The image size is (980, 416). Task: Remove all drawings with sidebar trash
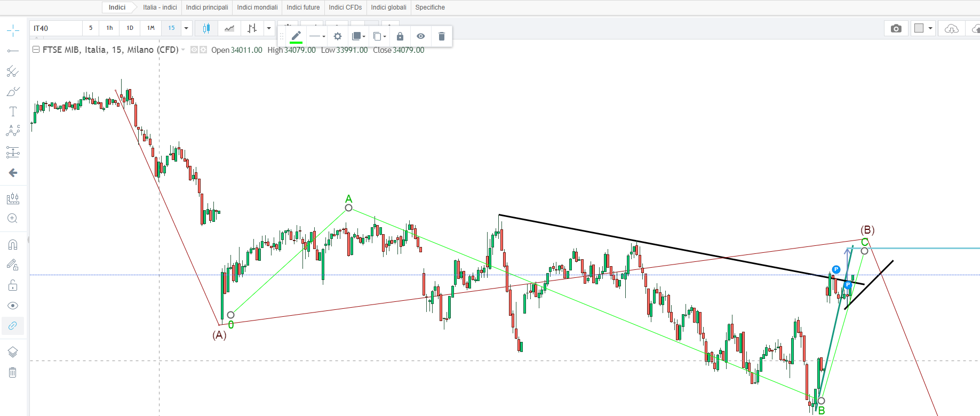13,372
